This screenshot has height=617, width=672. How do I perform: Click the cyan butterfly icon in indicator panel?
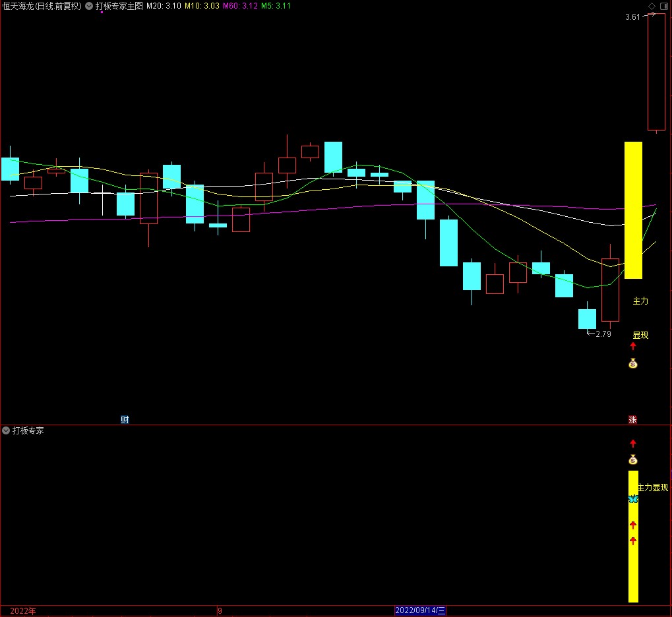[633, 499]
